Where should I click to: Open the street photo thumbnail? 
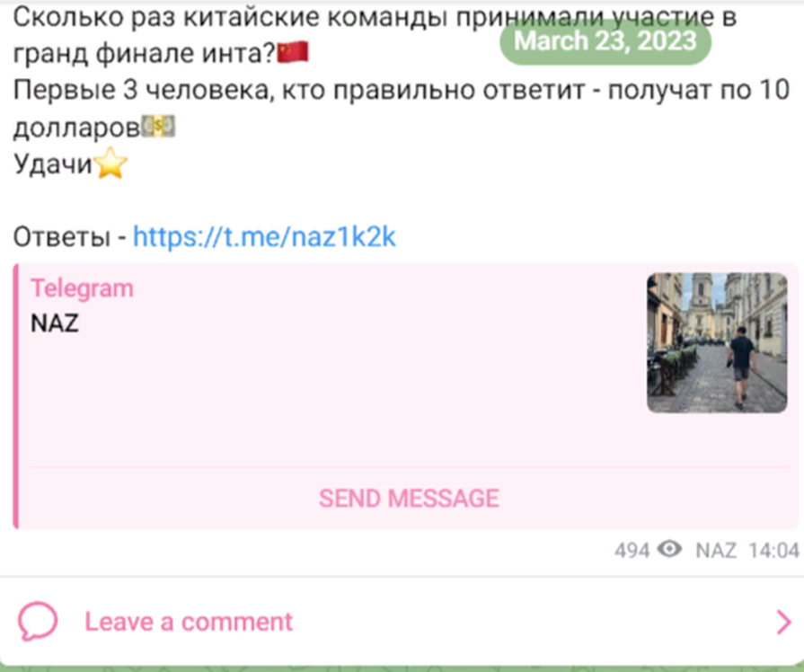click(717, 342)
